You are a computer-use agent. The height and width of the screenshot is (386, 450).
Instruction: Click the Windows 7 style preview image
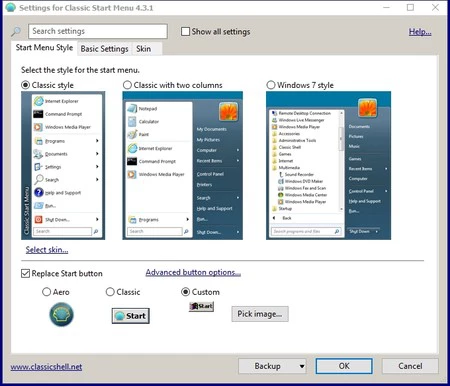tap(328, 166)
